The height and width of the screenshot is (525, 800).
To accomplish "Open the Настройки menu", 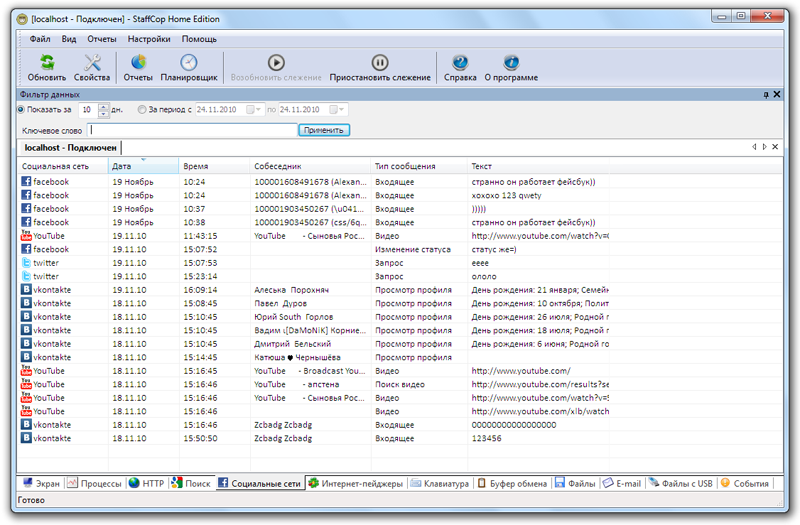I will pyautogui.click(x=149, y=39).
